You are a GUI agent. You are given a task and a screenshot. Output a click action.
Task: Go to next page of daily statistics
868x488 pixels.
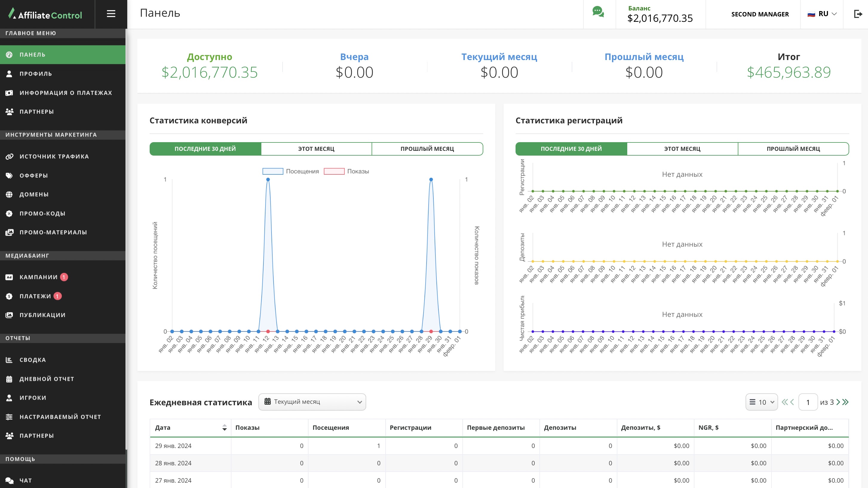(x=838, y=402)
